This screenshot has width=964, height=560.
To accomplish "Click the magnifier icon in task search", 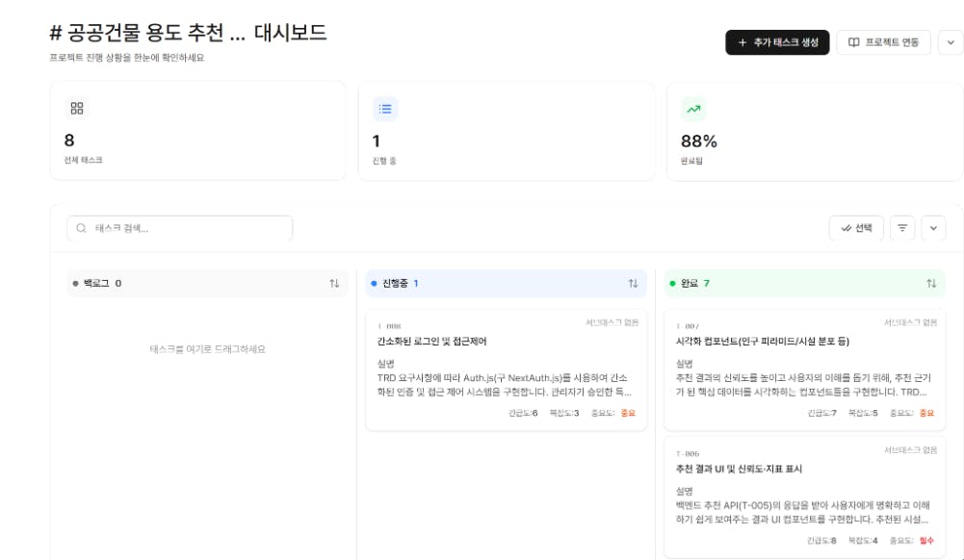I will coord(81,228).
